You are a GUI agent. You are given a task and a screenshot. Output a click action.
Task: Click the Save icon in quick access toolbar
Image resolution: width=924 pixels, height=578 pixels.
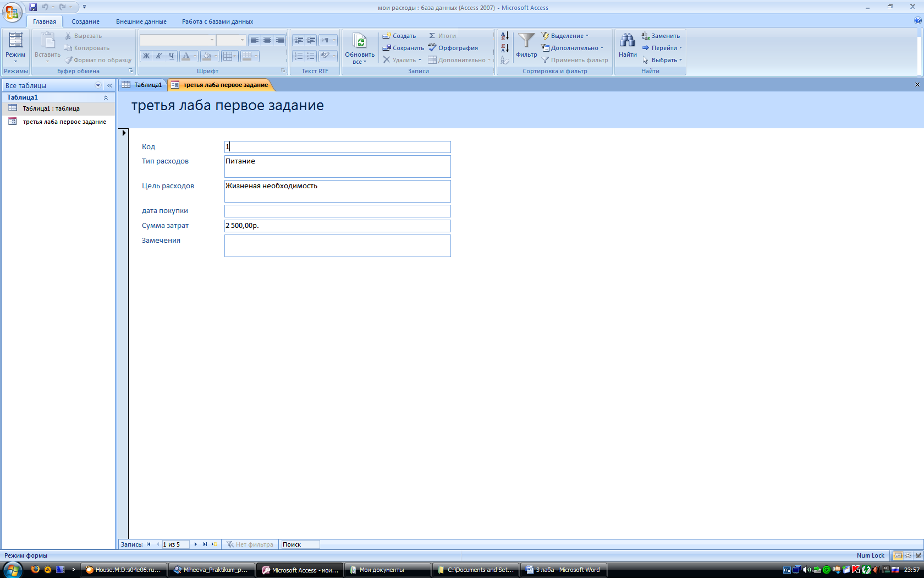coord(33,7)
